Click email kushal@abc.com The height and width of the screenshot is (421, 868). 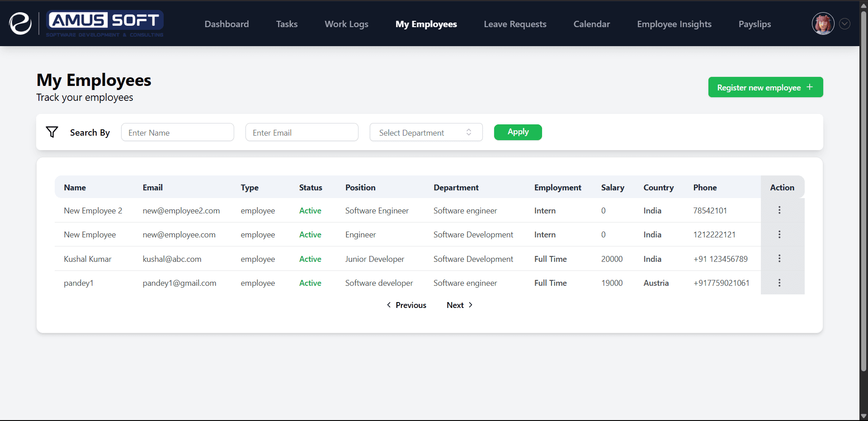pyautogui.click(x=172, y=259)
